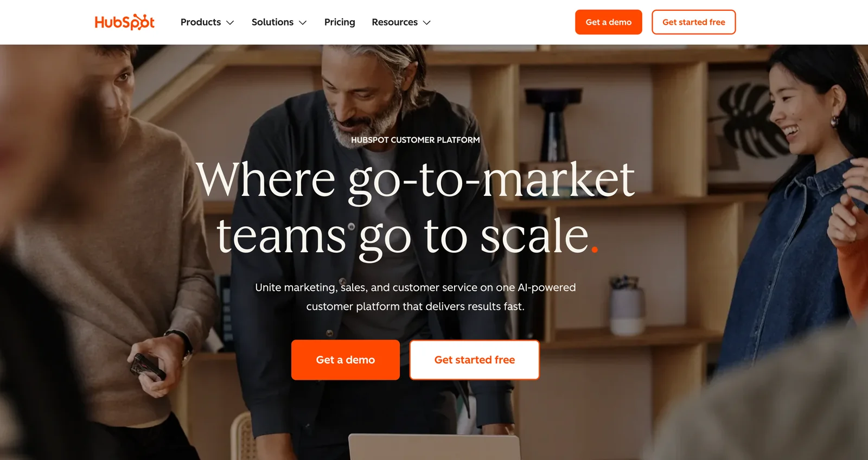Viewport: 868px width, 460px height.
Task: Expand the chevron next to Resources
Action: tap(426, 23)
